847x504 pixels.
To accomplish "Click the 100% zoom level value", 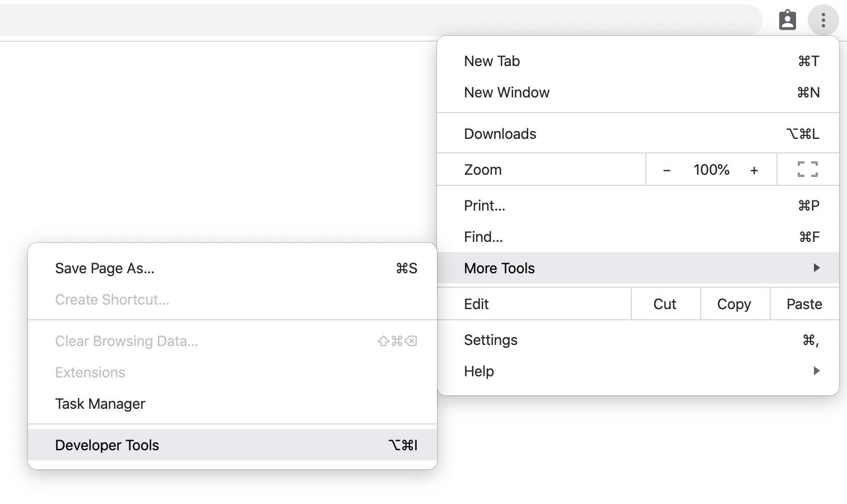I will pyautogui.click(x=711, y=170).
